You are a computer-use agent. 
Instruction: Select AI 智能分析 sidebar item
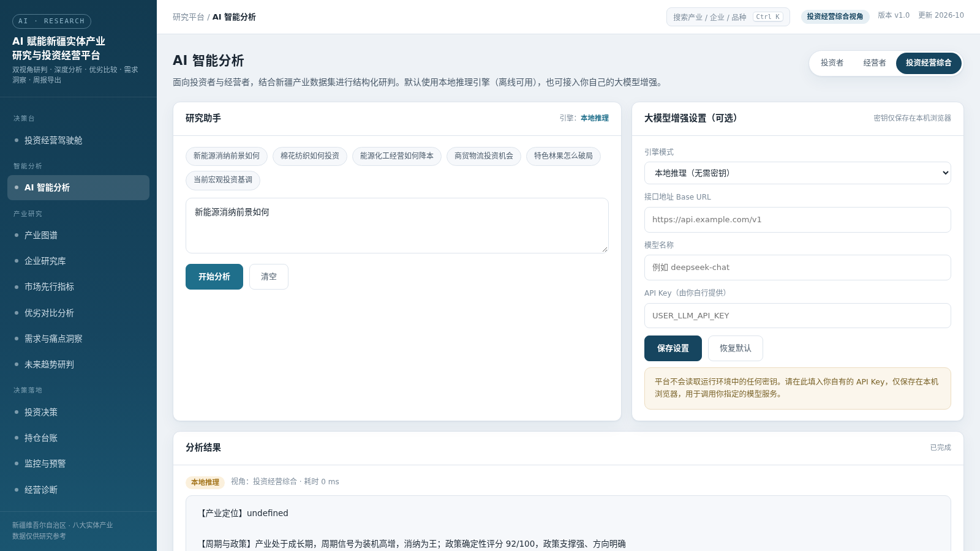point(78,187)
